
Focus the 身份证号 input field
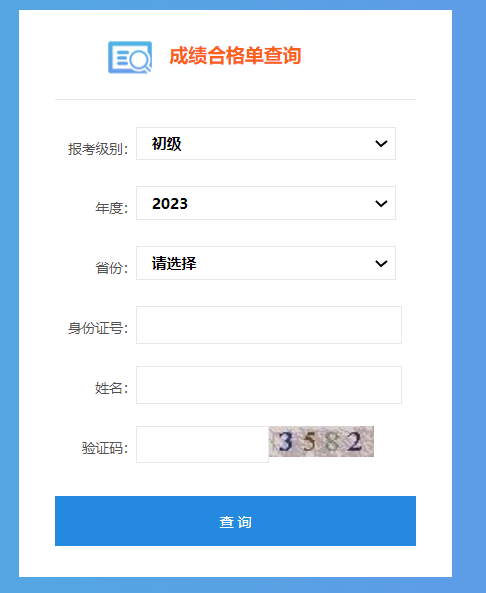click(x=269, y=325)
